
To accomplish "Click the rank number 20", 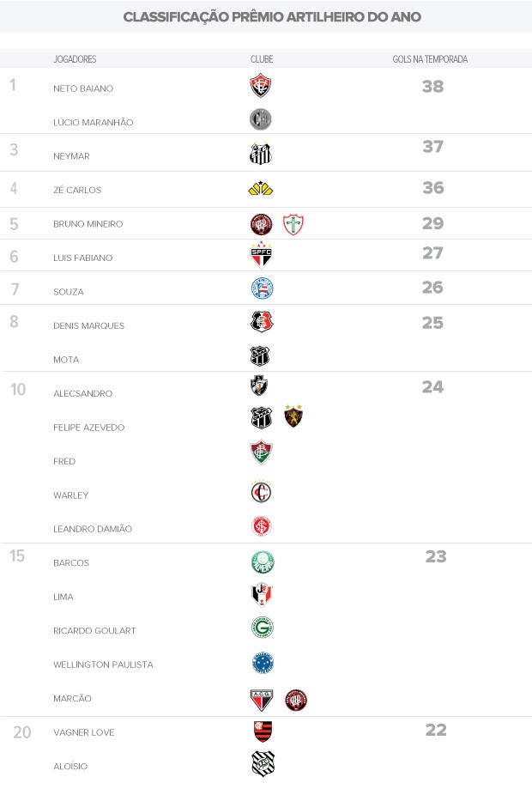I will pos(22,732).
